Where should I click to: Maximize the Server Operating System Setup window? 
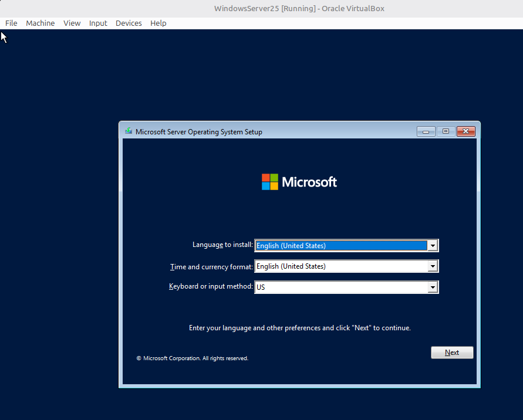[446, 131]
